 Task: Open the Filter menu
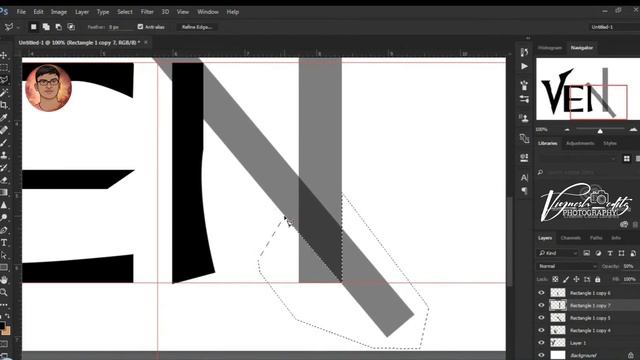(147, 12)
